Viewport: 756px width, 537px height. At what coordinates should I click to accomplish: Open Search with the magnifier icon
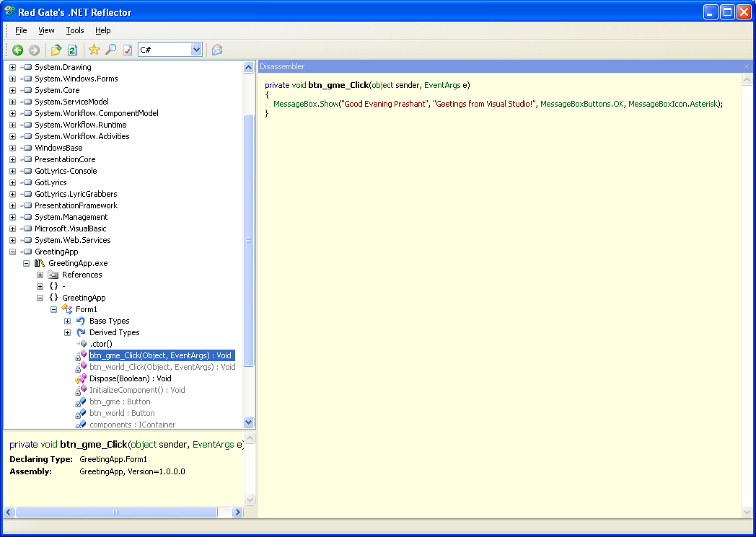pyautogui.click(x=110, y=50)
